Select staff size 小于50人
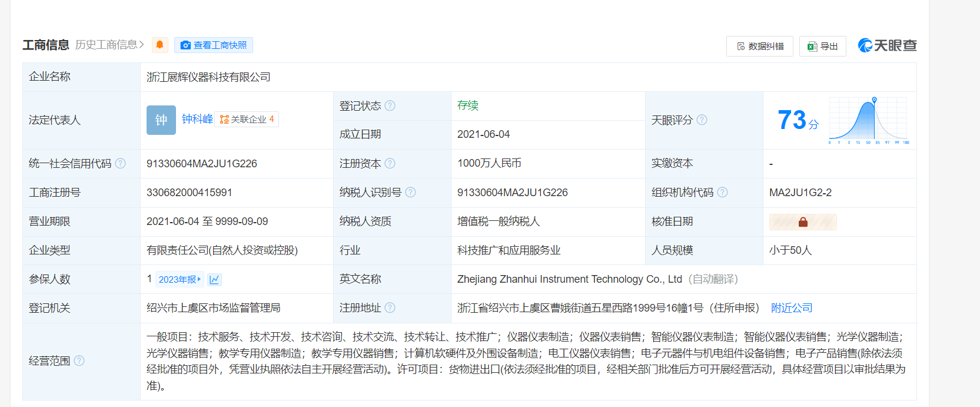980x407 pixels. click(x=790, y=250)
